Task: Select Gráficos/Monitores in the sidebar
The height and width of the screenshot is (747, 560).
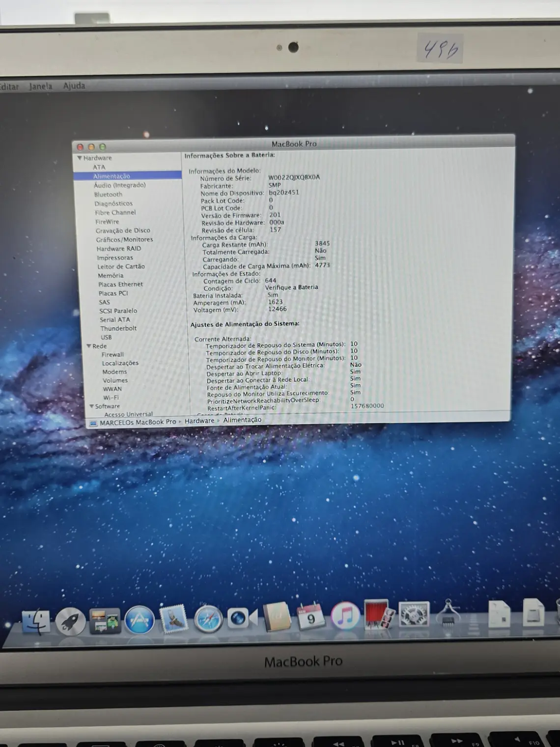Action: tap(124, 240)
